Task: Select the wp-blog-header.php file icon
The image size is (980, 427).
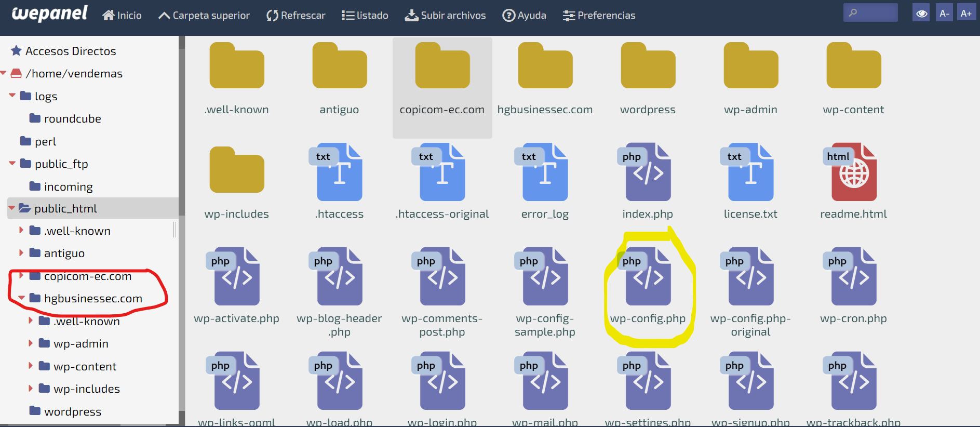Action: 336,276
